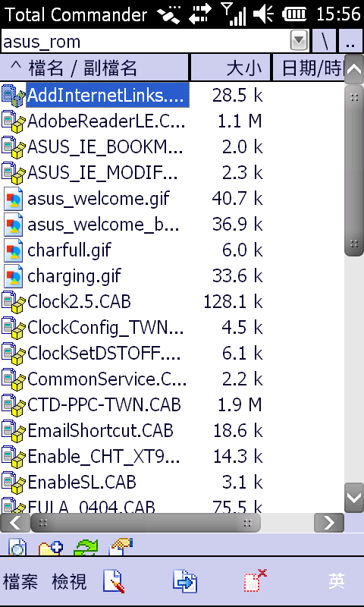Select file name charging.gif

click(x=74, y=276)
